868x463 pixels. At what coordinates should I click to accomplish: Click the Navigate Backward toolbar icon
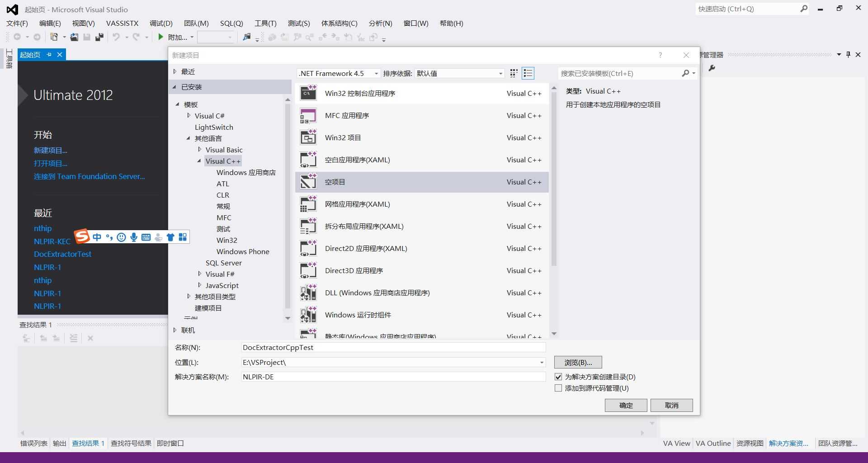point(17,37)
